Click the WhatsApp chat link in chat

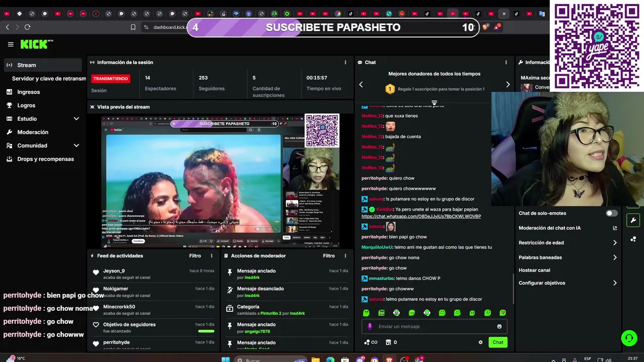(421, 216)
